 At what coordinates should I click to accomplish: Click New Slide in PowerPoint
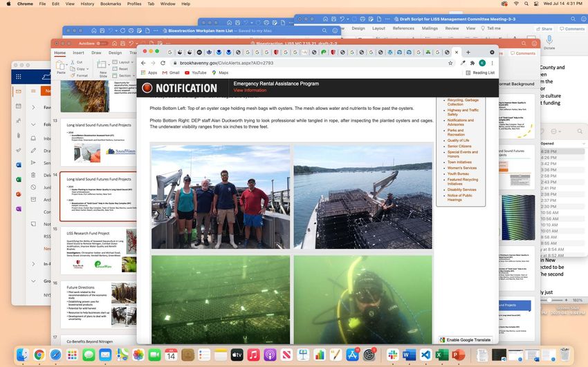(102, 68)
